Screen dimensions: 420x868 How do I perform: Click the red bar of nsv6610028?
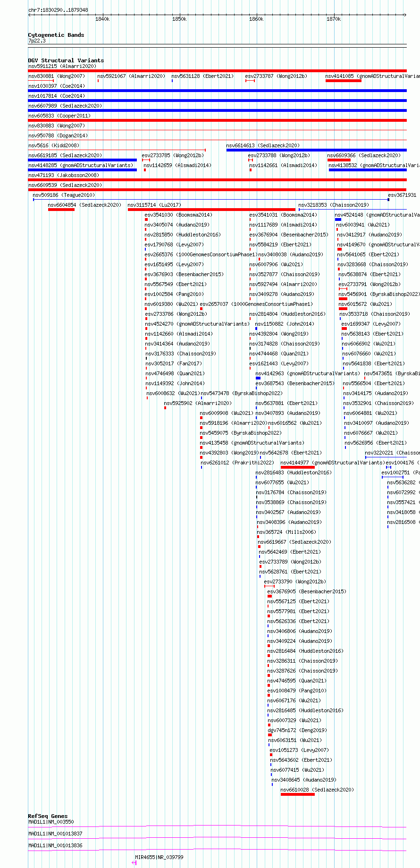click(x=297, y=794)
